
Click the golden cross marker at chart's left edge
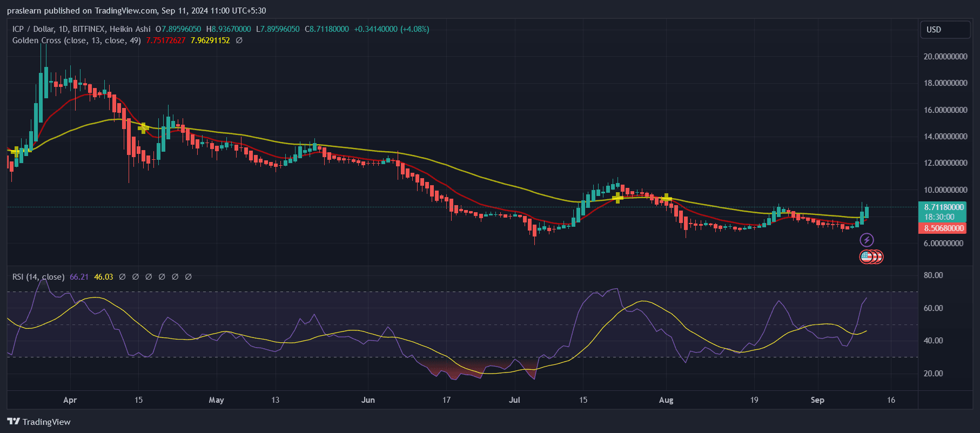[x=16, y=152]
